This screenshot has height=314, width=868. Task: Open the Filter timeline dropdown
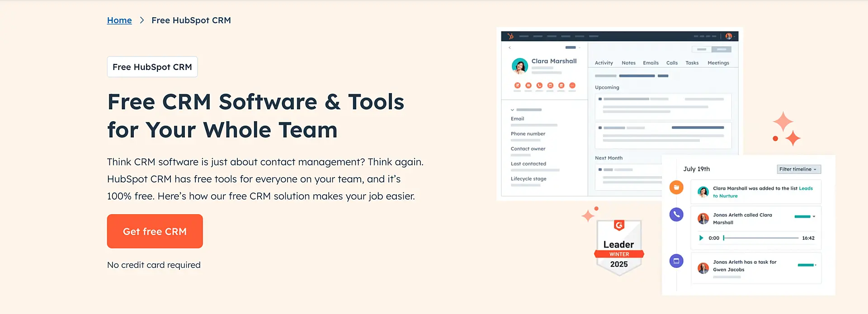799,169
